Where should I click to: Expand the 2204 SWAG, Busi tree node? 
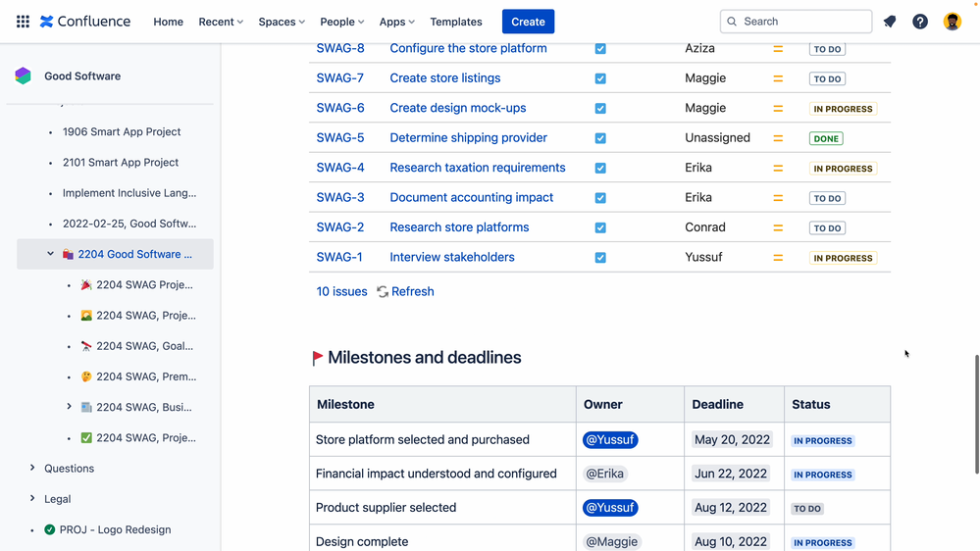tap(69, 407)
